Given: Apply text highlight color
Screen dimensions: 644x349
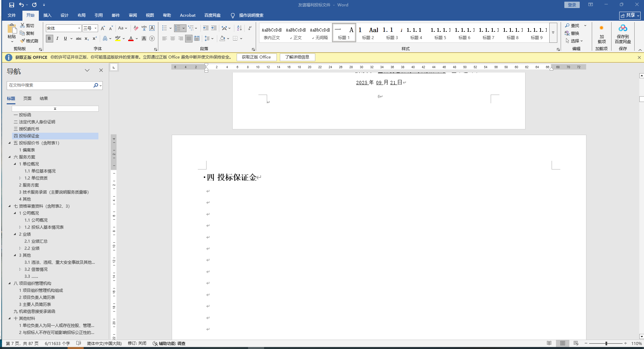Looking at the screenshot, I should 117,38.
